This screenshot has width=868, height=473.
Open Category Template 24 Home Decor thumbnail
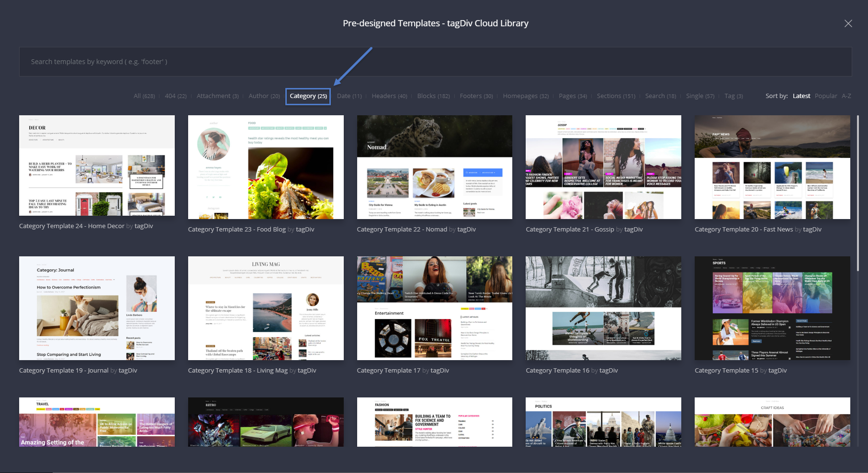(97, 165)
